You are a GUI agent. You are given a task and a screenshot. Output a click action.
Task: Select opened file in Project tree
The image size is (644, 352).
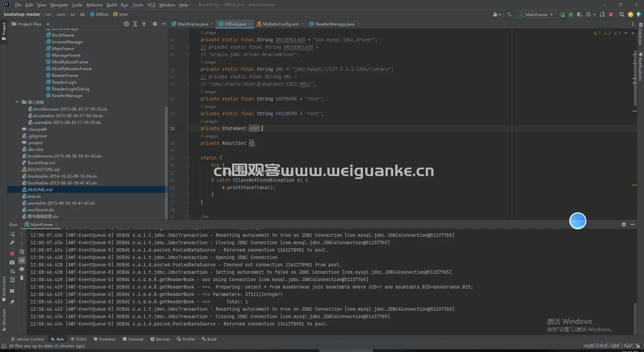[x=126, y=24]
